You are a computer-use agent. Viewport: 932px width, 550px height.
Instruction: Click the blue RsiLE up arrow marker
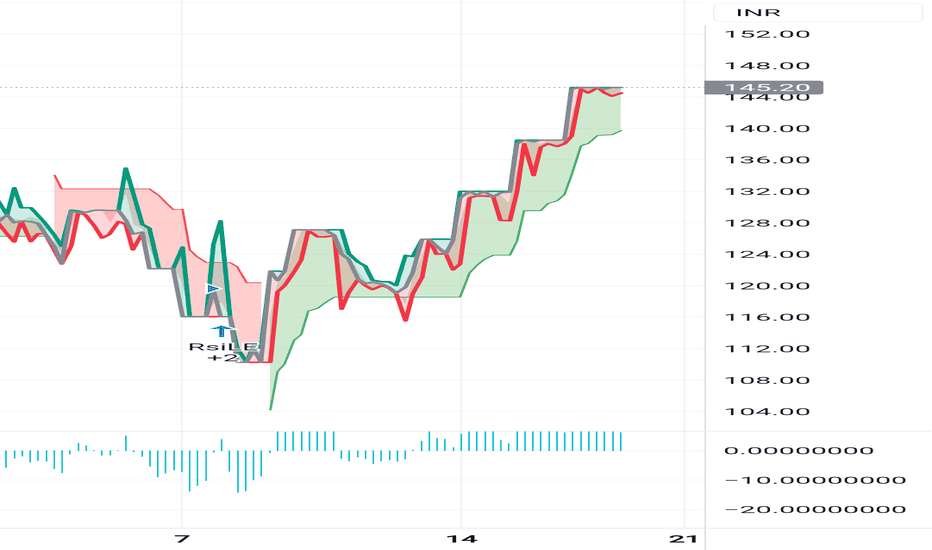pyautogui.click(x=221, y=331)
